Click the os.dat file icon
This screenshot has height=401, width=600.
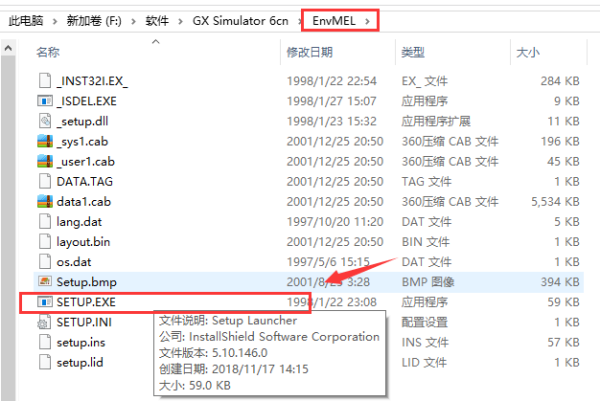pos(45,262)
